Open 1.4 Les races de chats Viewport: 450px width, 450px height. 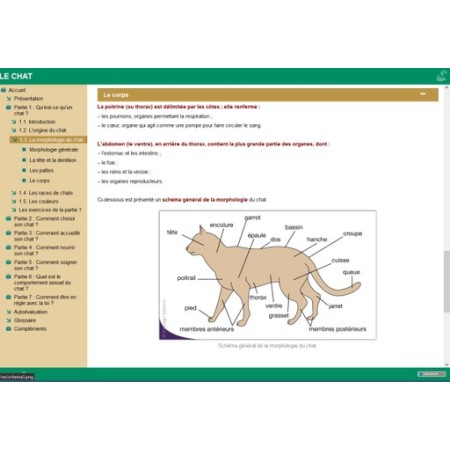[x=46, y=193]
